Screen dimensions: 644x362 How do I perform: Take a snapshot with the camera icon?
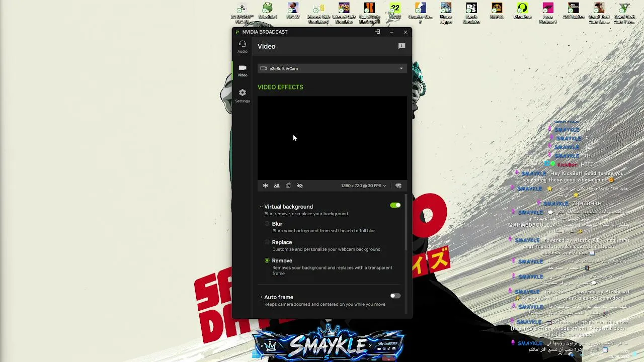tap(288, 186)
